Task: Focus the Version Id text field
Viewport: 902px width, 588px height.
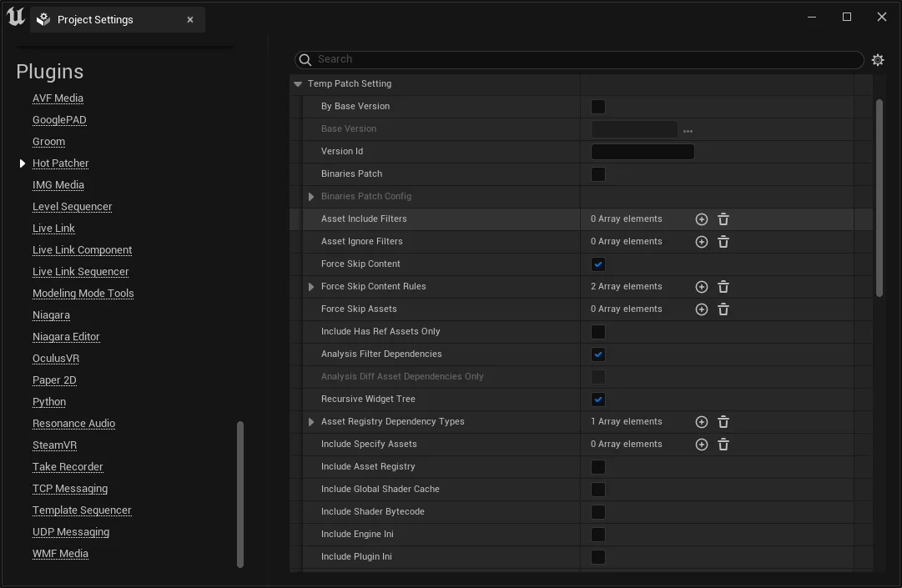Action: [x=642, y=152]
